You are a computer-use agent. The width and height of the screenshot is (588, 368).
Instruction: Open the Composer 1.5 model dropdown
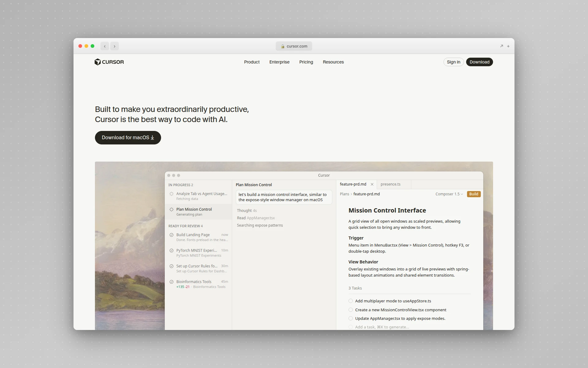pos(449,194)
